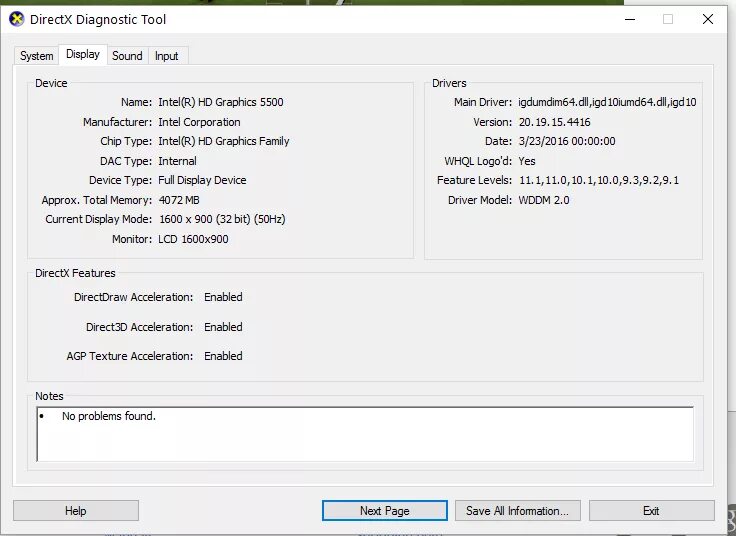Click the 'Current Display Mode:' label

click(99, 219)
